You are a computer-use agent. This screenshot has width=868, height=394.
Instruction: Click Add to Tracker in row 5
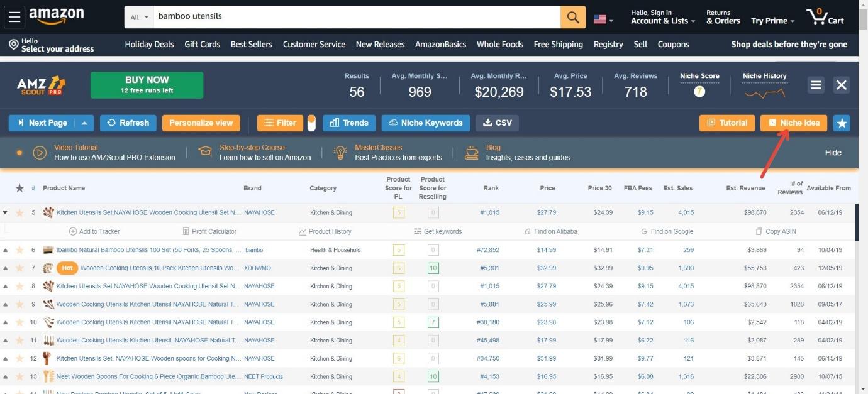click(94, 231)
